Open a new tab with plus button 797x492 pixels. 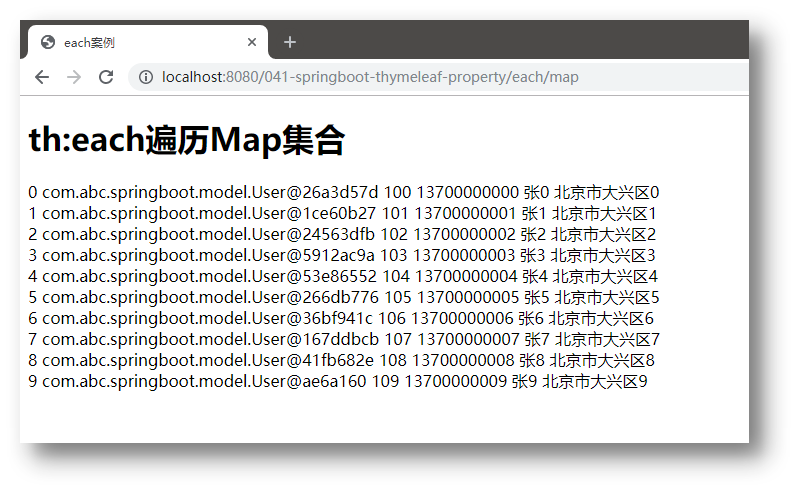290,42
